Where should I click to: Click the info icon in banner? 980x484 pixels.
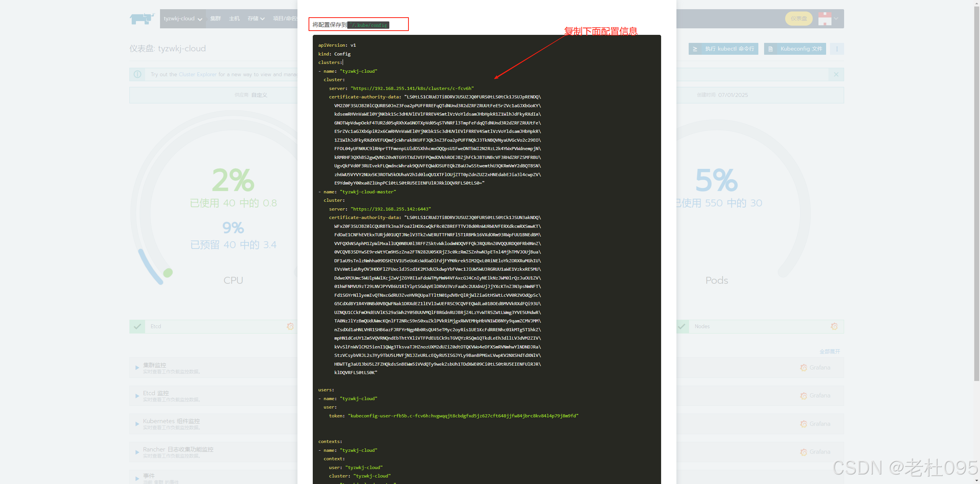click(x=137, y=75)
